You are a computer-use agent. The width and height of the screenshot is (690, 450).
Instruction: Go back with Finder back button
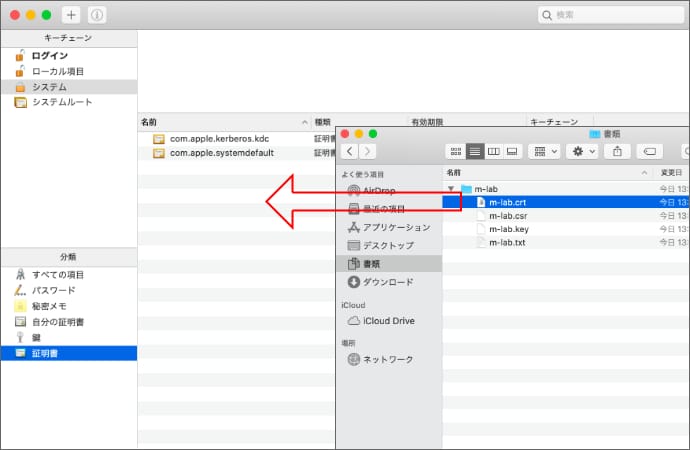pos(350,151)
